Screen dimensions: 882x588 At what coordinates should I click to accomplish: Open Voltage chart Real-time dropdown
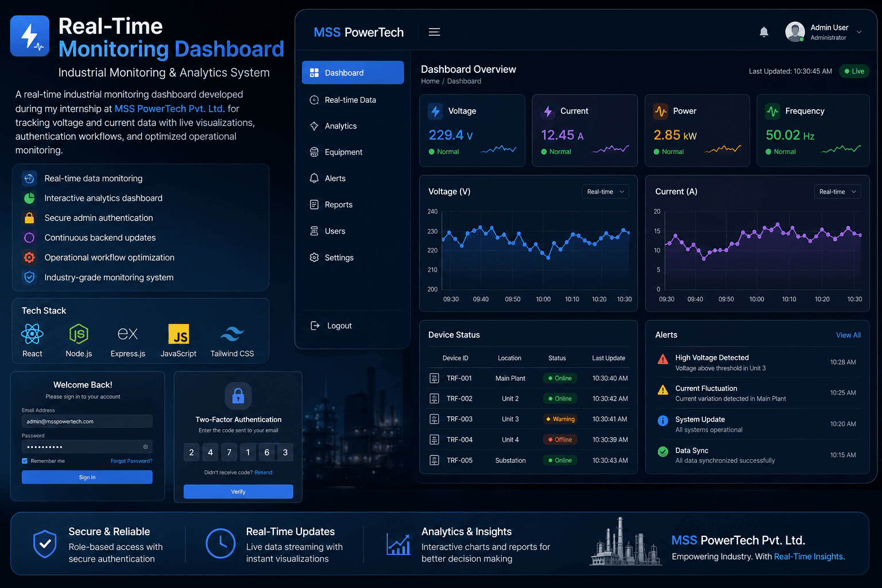click(x=605, y=192)
